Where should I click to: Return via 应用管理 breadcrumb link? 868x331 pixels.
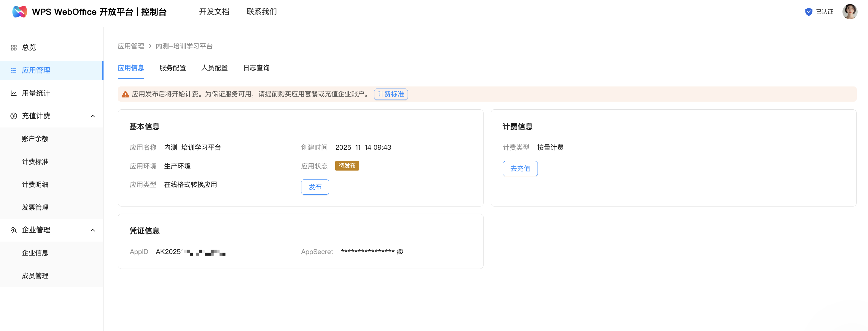pyautogui.click(x=131, y=46)
